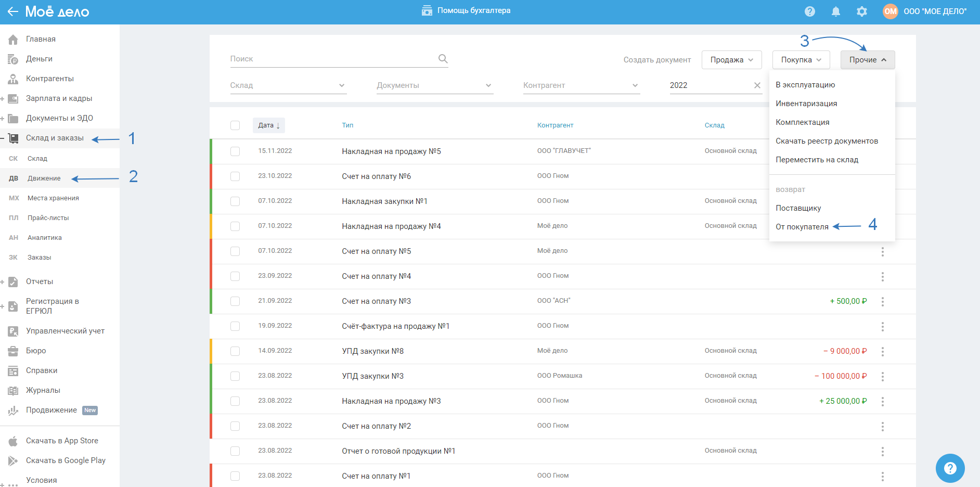Open actions menu for УПД закупки №8
This screenshot has width=980, height=487.
pos(882,352)
